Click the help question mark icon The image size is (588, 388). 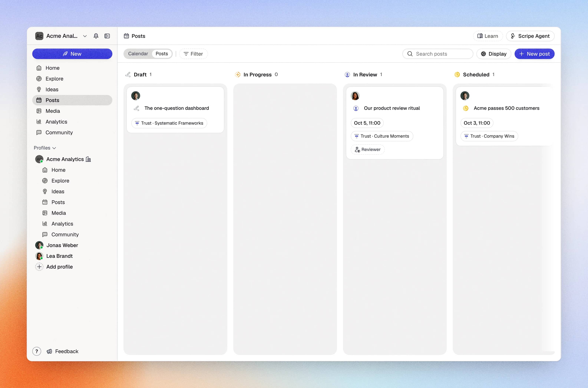click(x=37, y=351)
